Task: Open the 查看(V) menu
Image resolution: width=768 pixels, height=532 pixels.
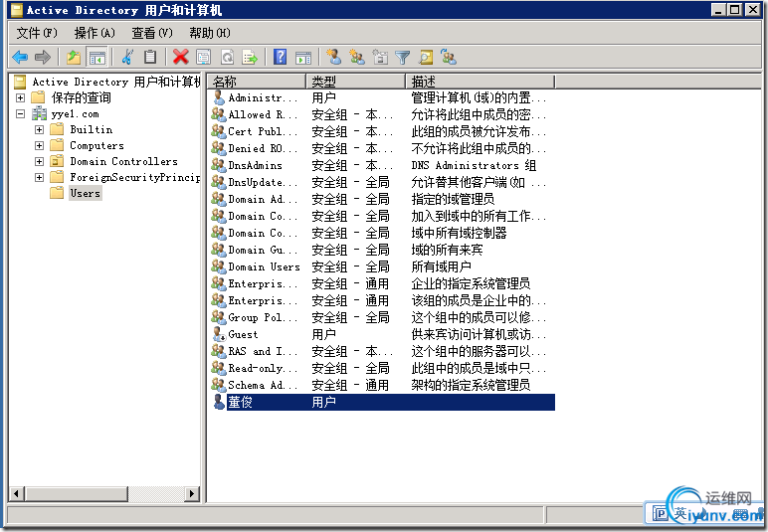Action: 152,33
